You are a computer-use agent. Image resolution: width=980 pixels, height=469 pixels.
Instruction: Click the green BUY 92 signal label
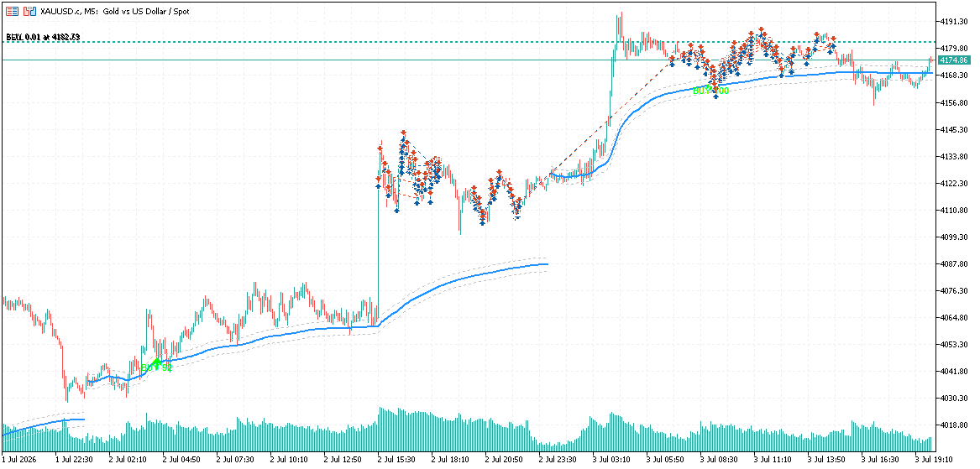click(156, 367)
